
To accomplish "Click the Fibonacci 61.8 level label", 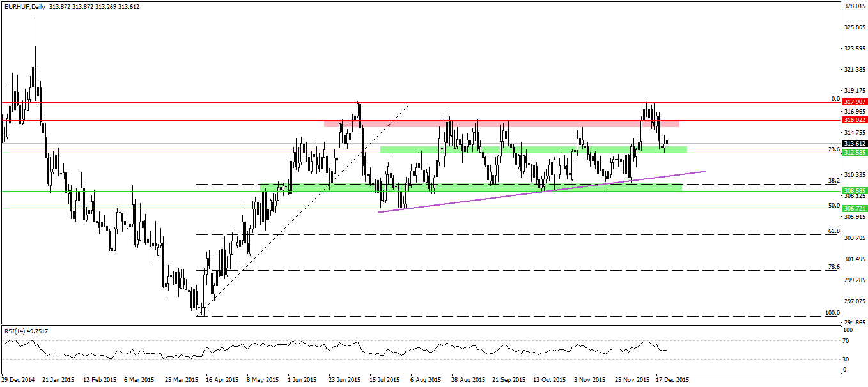I will coord(833,231).
